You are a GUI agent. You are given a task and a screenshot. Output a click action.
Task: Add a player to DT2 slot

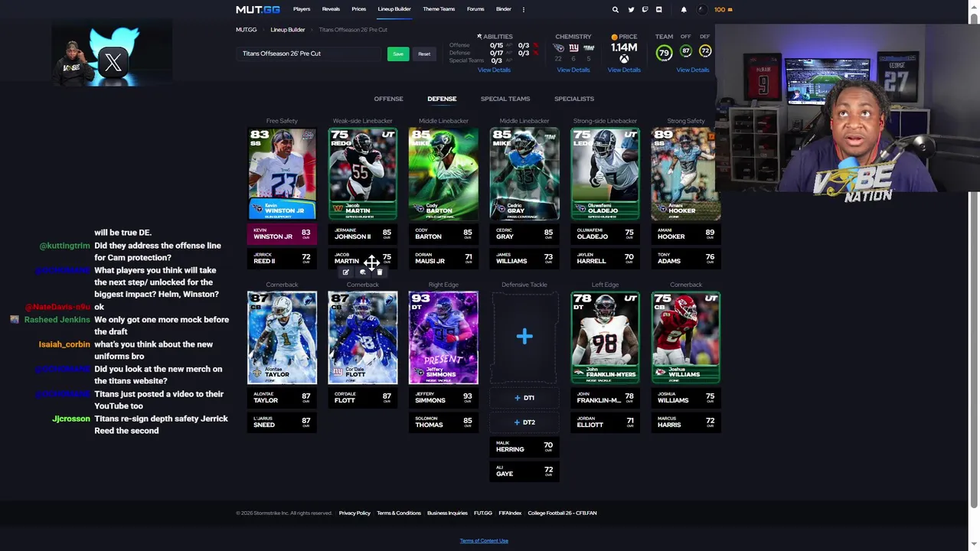coord(524,422)
